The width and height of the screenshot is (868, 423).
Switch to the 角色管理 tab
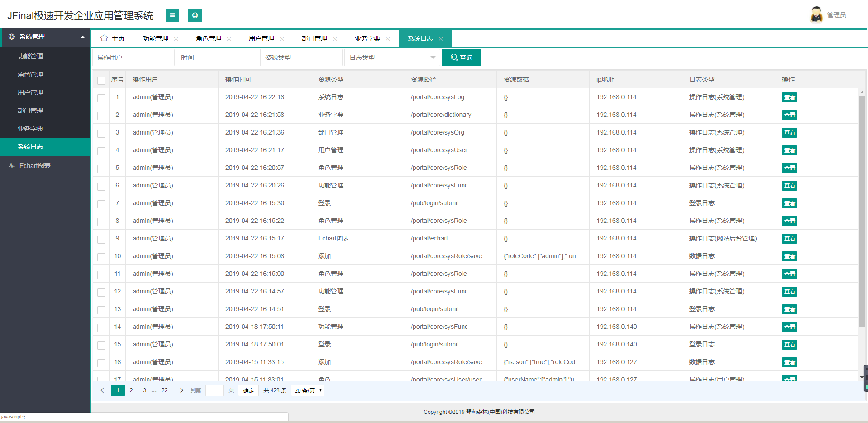(209, 38)
